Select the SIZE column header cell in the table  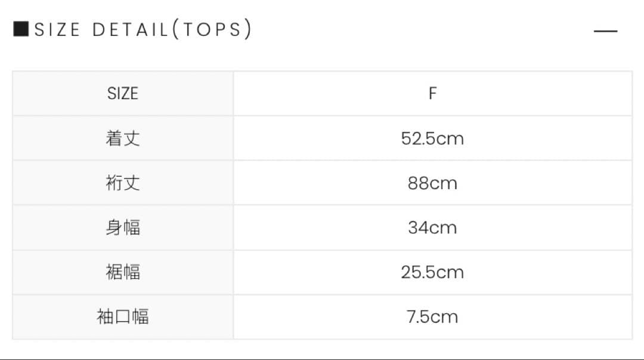pyautogui.click(x=123, y=94)
